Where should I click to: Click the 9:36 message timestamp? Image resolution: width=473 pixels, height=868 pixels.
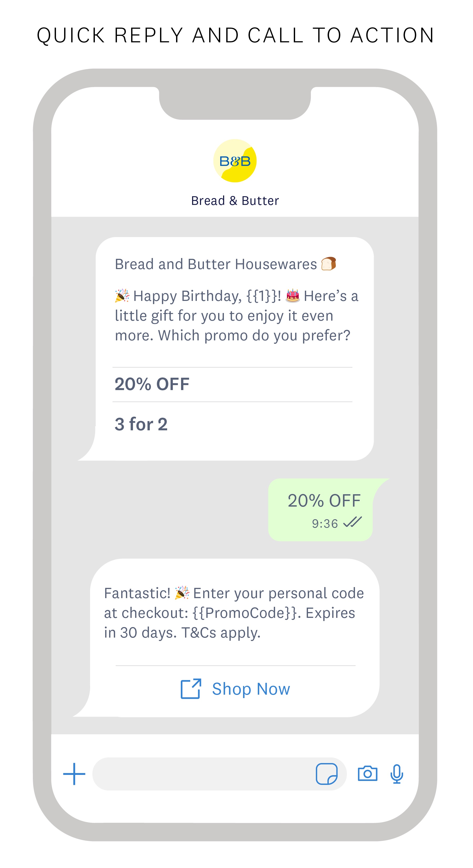[325, 524]
